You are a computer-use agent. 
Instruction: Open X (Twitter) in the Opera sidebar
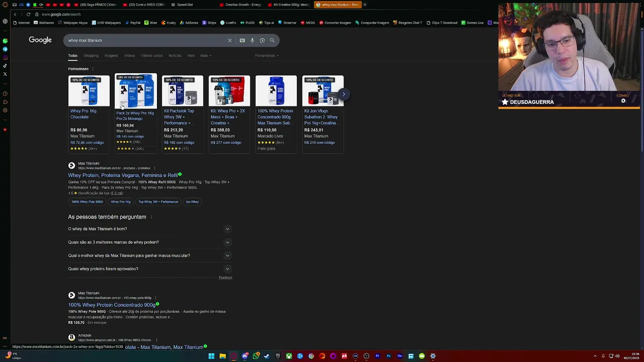[5, 74]
